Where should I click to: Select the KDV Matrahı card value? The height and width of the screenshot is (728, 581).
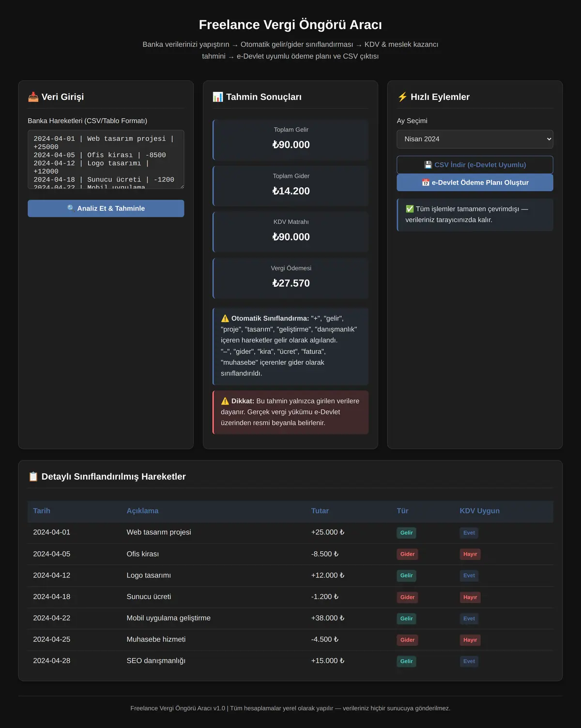pyautogui.click(x=291, y=237)
